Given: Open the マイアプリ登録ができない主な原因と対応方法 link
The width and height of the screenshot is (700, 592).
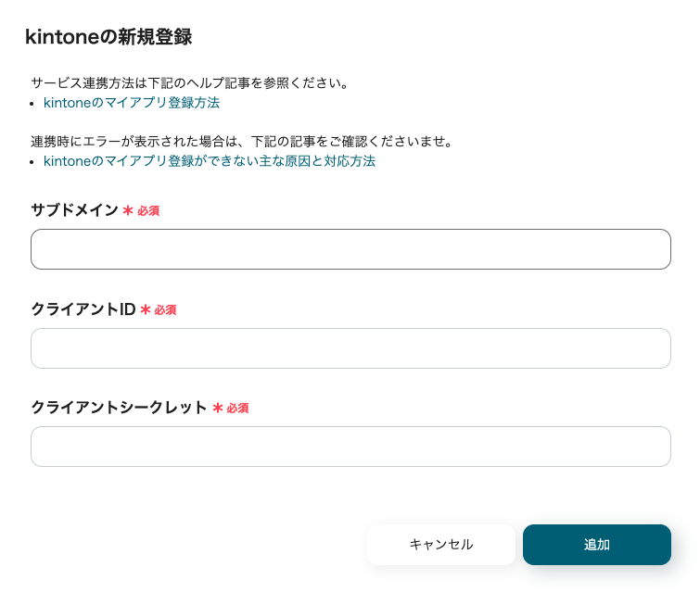Looking at the screenshot, I should [210, 161].
